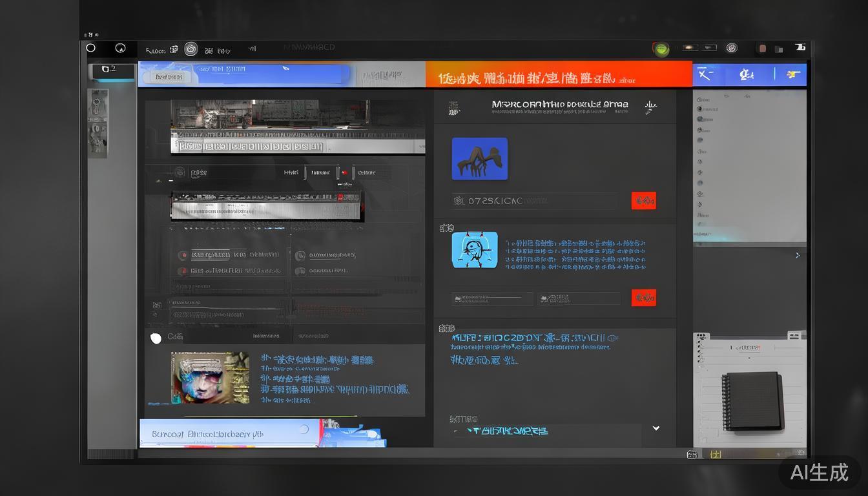Expand the chevron at the bottom of the form
Screen dimensions: 868x496
click(x=656, y=428)
